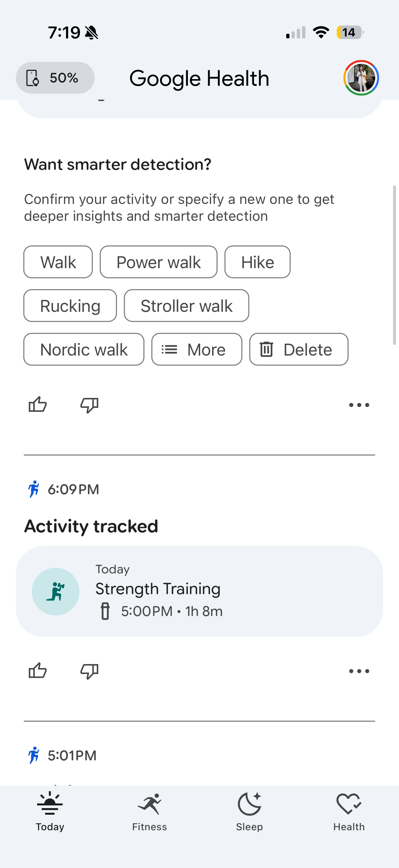Like the smarter detection card with thumbs up
Image resolution: width=399 pixels, height=868 pixels.
[37, 405]
